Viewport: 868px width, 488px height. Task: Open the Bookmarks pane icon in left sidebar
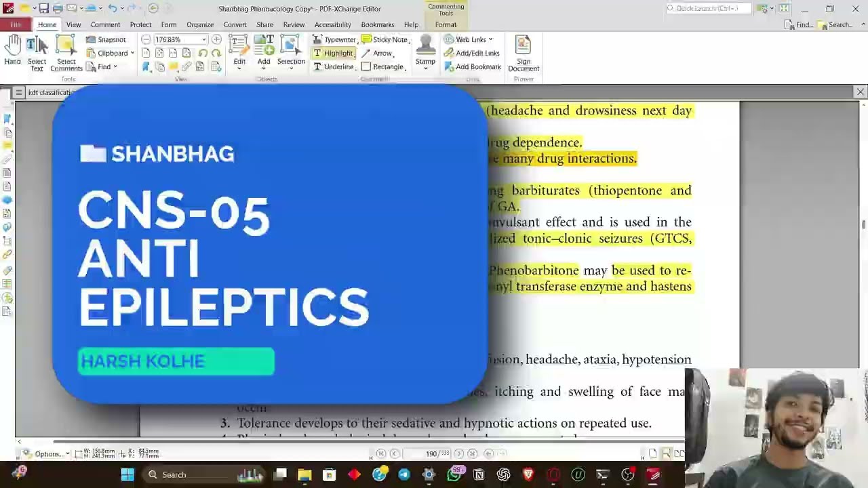point(7,119)
